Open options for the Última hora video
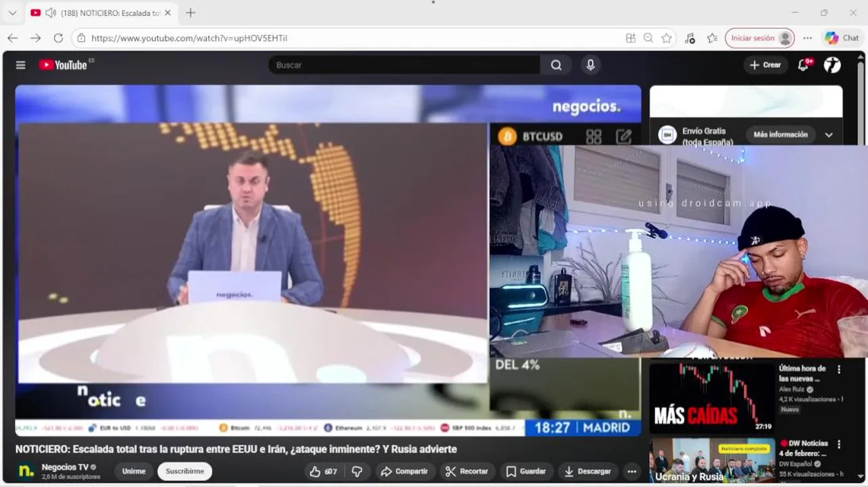 coord(839,370)
